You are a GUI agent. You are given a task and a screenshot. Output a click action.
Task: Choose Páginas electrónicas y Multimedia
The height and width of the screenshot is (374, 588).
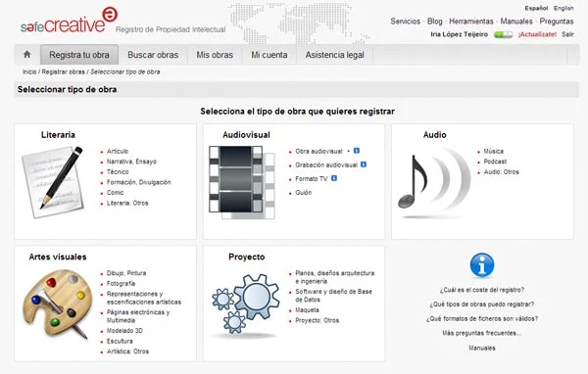click(138, 316)
